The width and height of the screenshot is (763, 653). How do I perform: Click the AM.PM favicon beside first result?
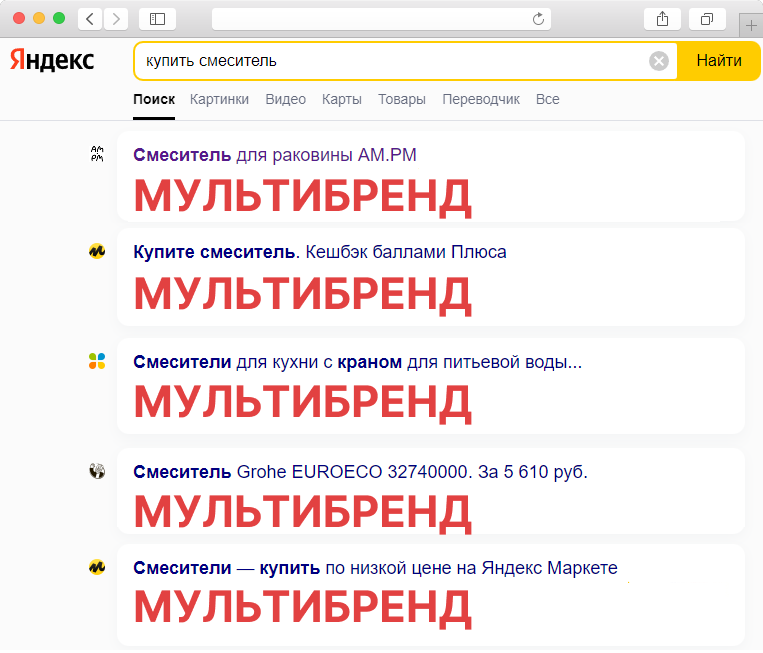(x=97, y=154)
